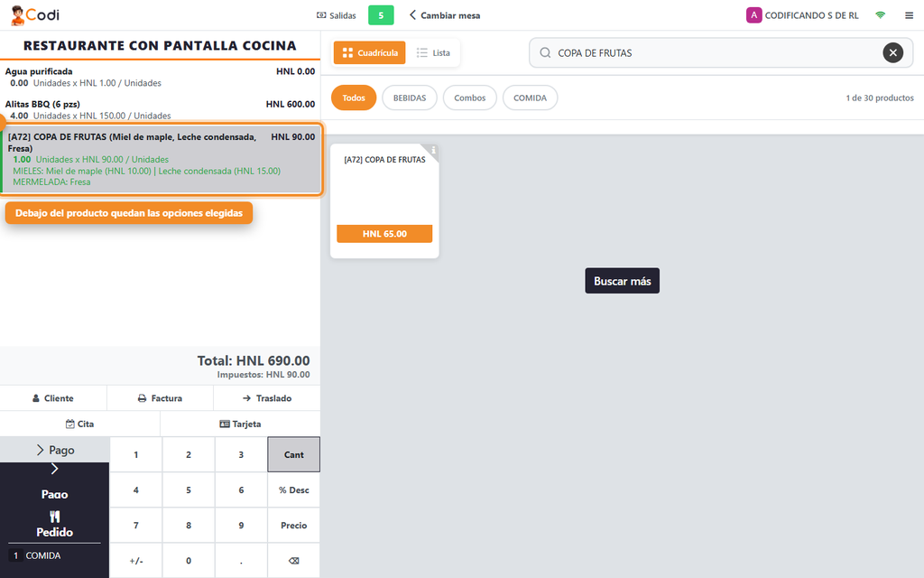The width and height of the screenshot is (924, 578).
Task: Click the green table number 5 badge
Action: pos(381,15)
